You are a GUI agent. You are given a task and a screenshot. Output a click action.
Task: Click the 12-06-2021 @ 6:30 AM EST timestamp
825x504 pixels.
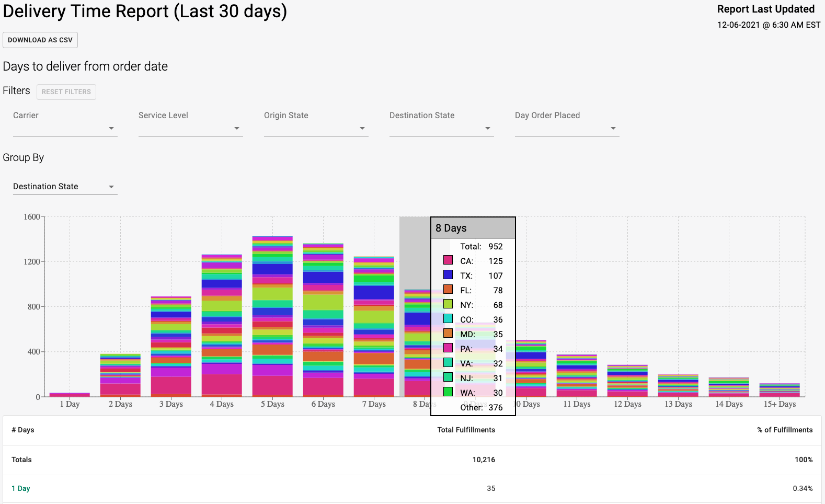click(x=769, y=25)
